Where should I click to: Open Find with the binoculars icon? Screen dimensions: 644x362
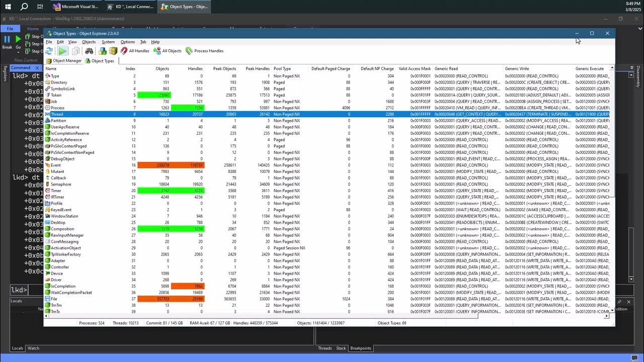click(x=89, y=51)
